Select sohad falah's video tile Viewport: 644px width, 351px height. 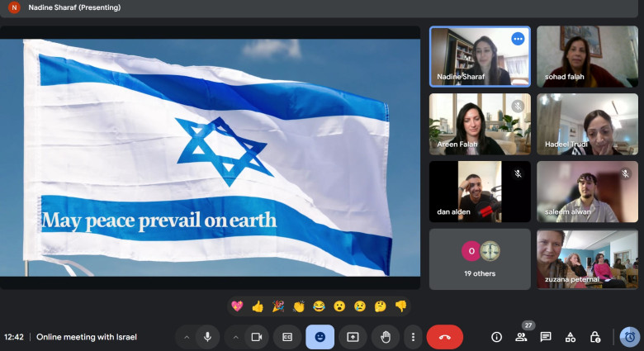click(587, 57)
